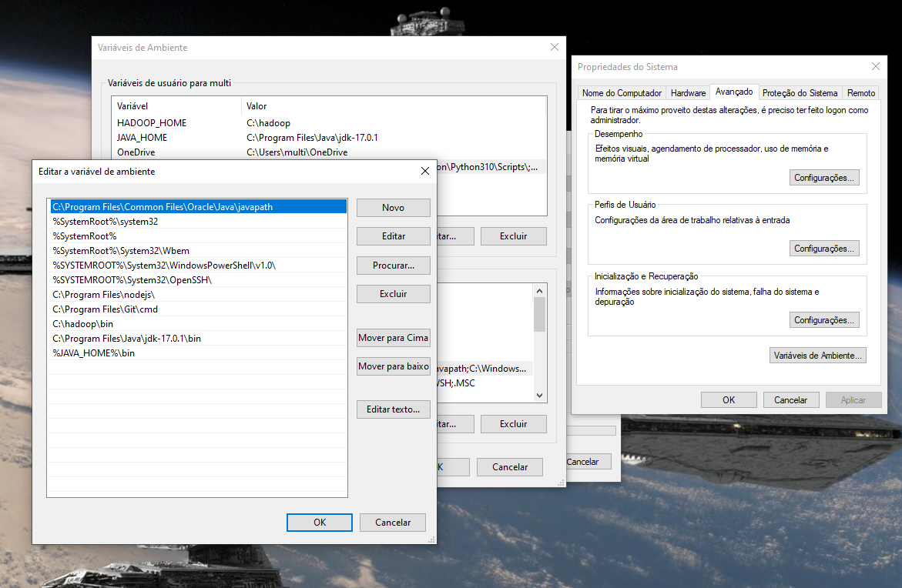The image size is (902, 588).
Task: Switch to the Remoto tab
Action: pyautogui.click(x=860, y=92)
